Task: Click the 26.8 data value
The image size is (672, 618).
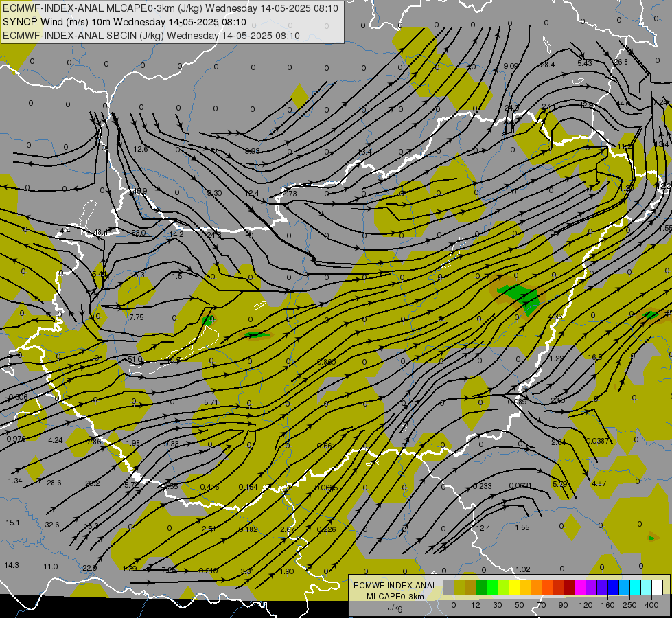Action: [x=621, y=62]
